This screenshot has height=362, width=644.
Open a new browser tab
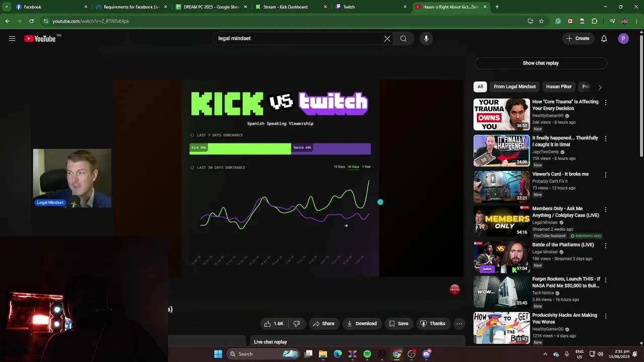[x=497, y=7]
